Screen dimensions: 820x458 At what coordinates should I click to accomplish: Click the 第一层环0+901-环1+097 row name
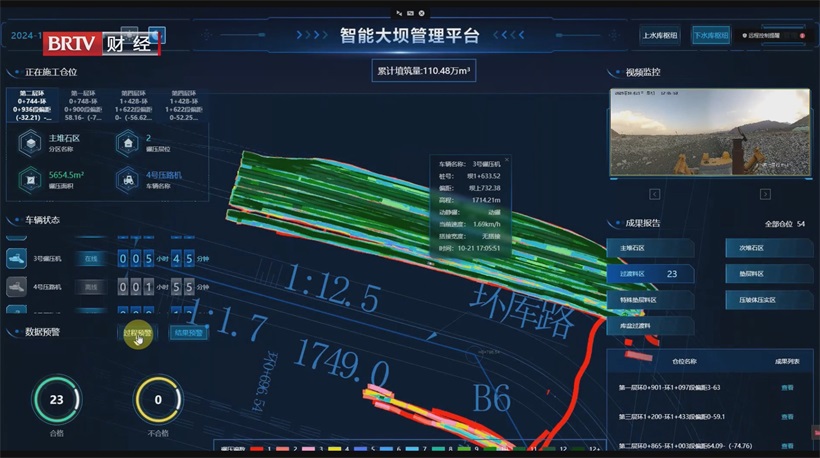pyautogui.click(x=669, y=387)
